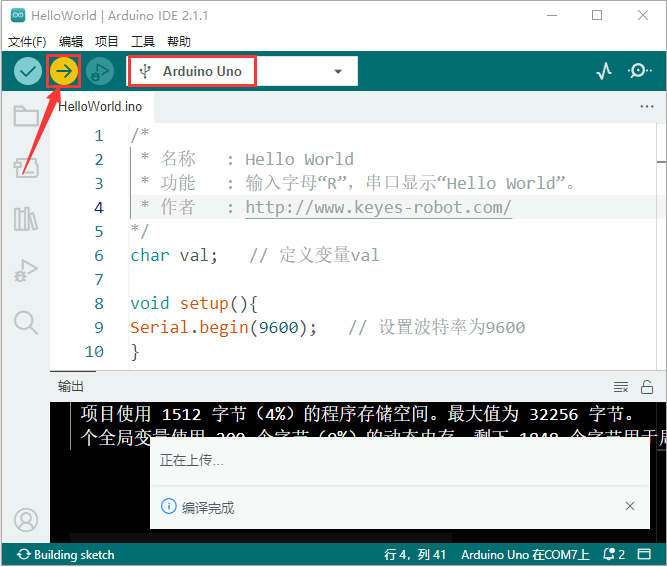Image resolution: width=667 pixels, height=567 pixels.
Task: Click the Arduino IDE logo in title bar
Action: (x=18, y=15)
